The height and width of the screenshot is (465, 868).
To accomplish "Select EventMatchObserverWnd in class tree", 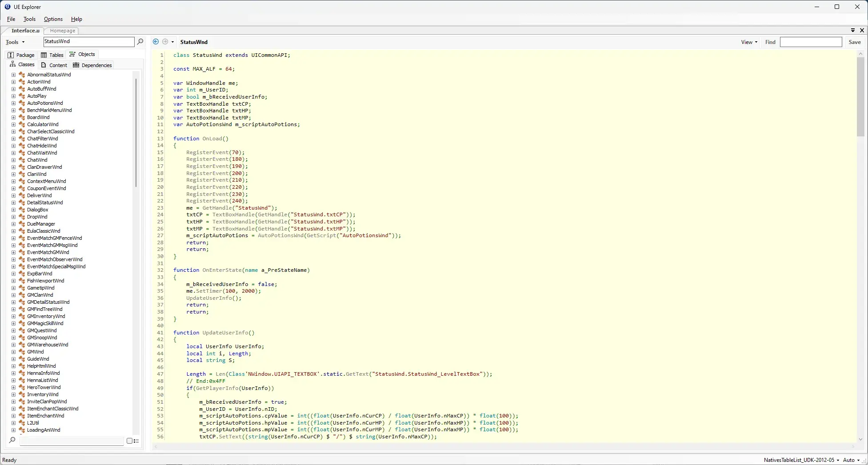I will click(x=55, y=259).
